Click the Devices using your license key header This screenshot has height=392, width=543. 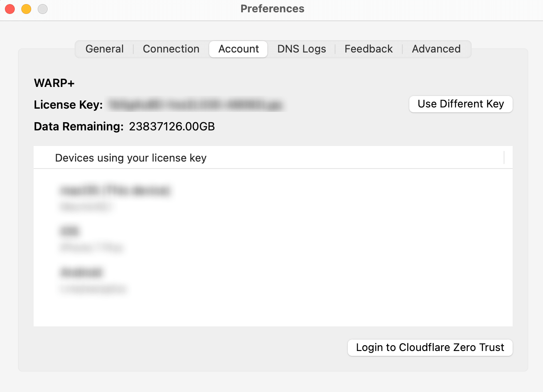[x=131, y=158]
